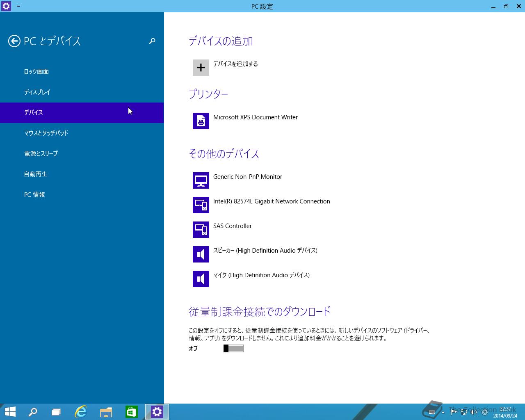Select the スピーカー audio device icon
This screenshot has height=420, width=525.
coord(201,254)
